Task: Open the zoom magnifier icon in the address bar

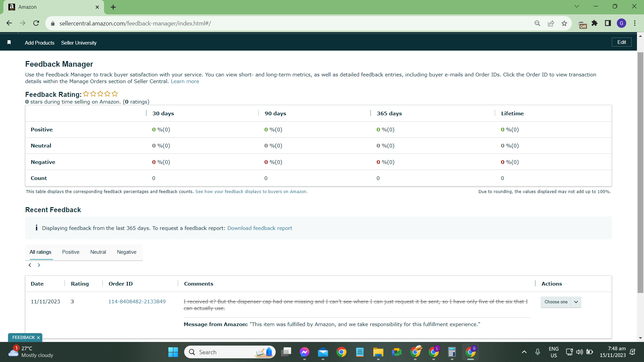Action: 537,23
